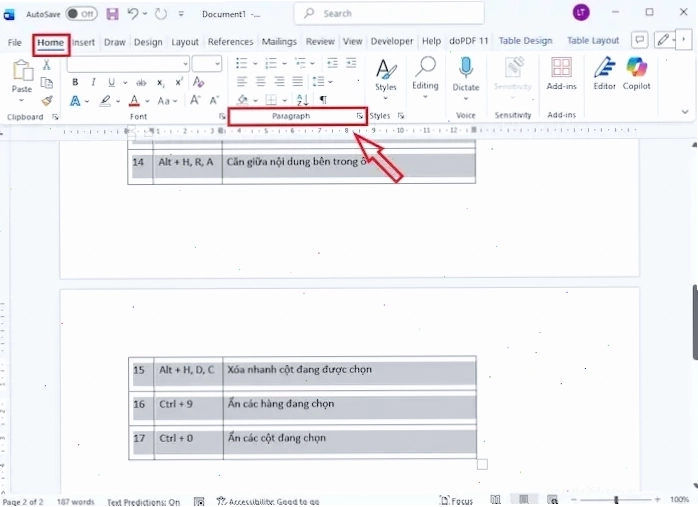
Task: Redo the last action
Action: coord(161,14)
